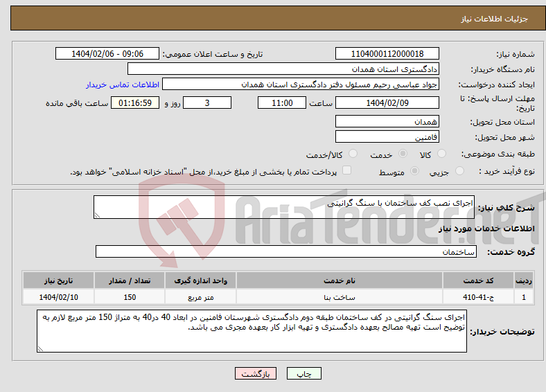Click the buyer organization name field
Image resolution: width=546 pixels, height=392 pixels.
click(x=283, y=69)
